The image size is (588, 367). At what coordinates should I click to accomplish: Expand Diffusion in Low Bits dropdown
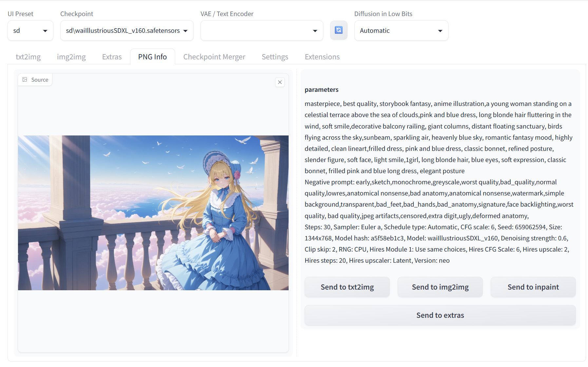point(401,31)
